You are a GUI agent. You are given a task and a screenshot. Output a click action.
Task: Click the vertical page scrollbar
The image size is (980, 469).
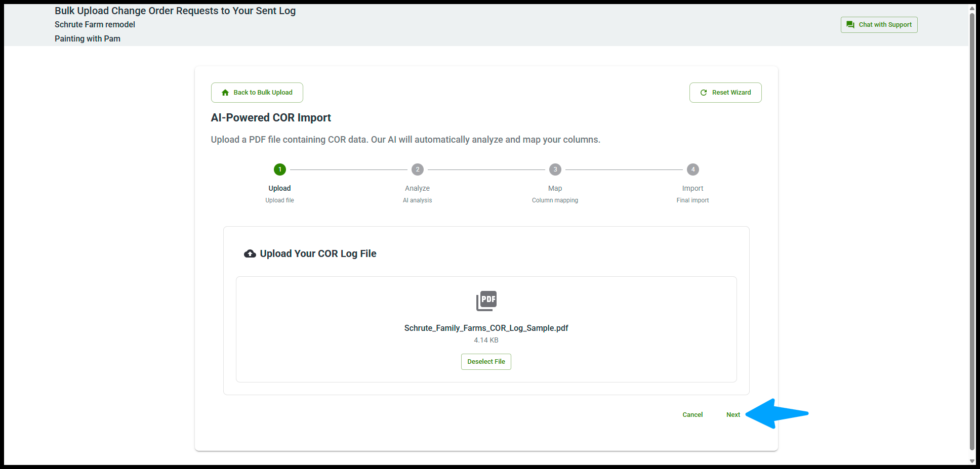[972, 228]
